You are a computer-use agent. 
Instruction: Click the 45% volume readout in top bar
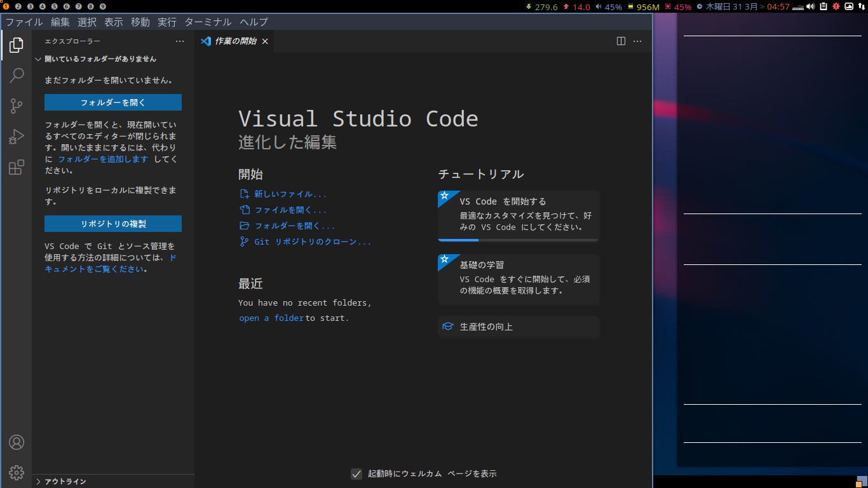click(x=613, y=7)
